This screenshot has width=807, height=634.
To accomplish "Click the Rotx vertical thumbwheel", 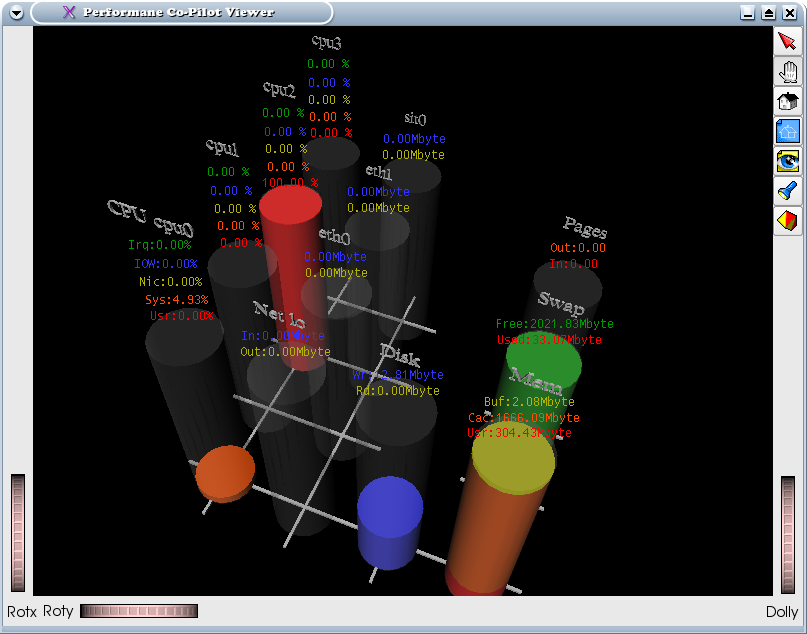I will click(x=18, y=533).
